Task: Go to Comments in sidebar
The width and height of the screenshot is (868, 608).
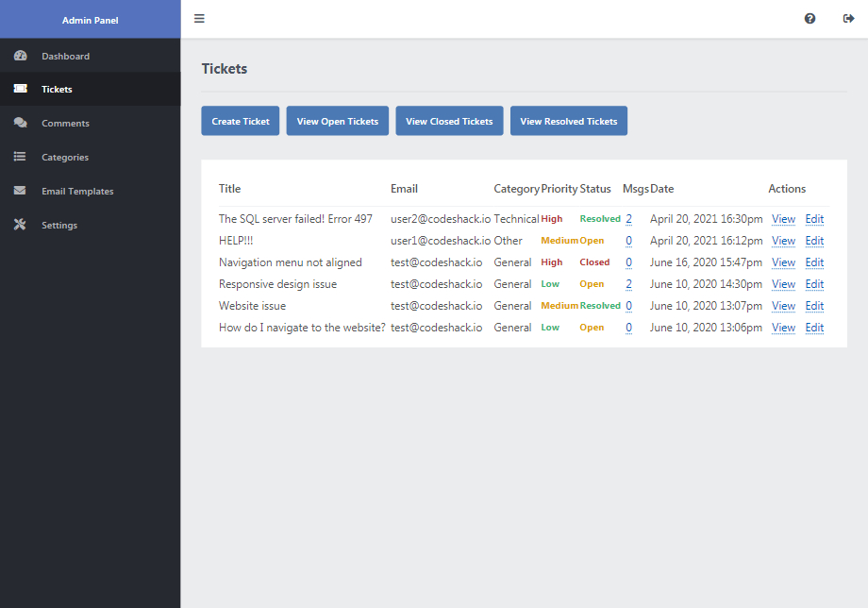Action: click(91, 123)
